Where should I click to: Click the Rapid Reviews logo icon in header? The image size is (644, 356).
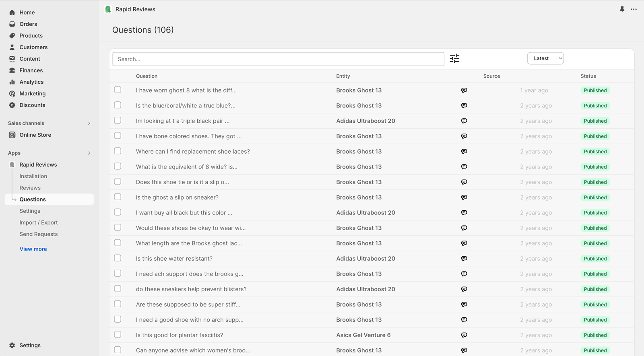tap(108, 9)
